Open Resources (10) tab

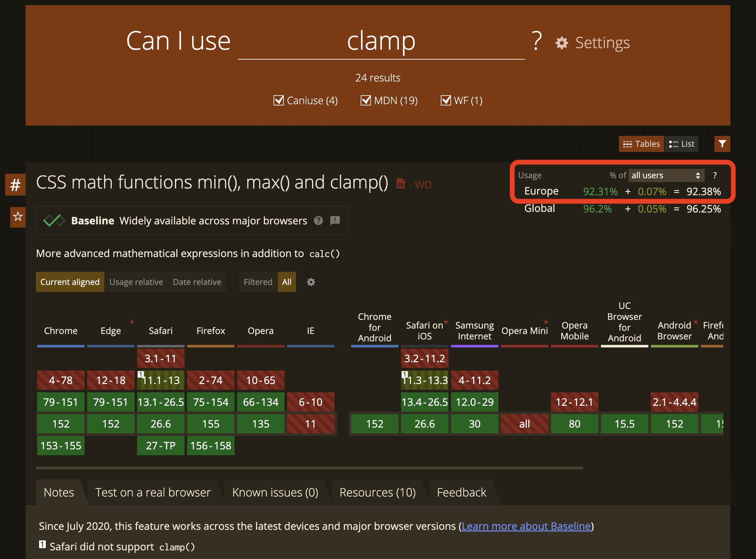point(377,492)
